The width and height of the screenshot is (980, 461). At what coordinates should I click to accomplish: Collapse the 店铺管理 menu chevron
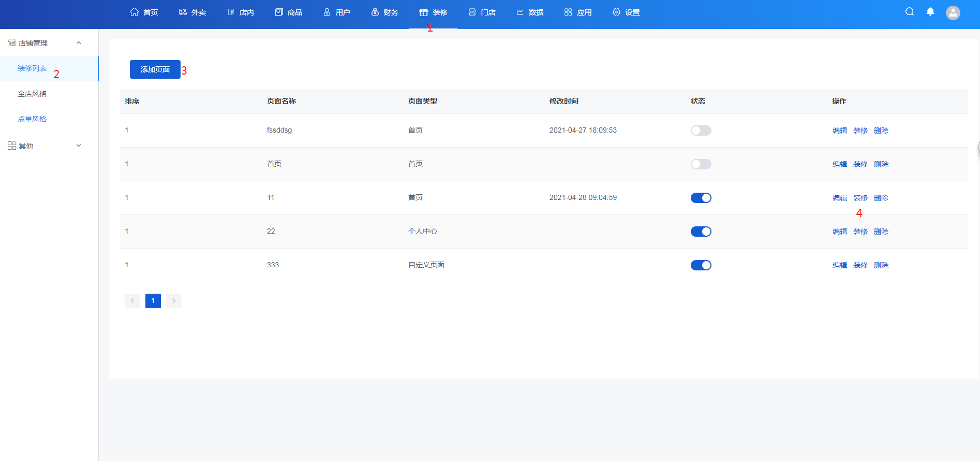(x=79, y=42)
